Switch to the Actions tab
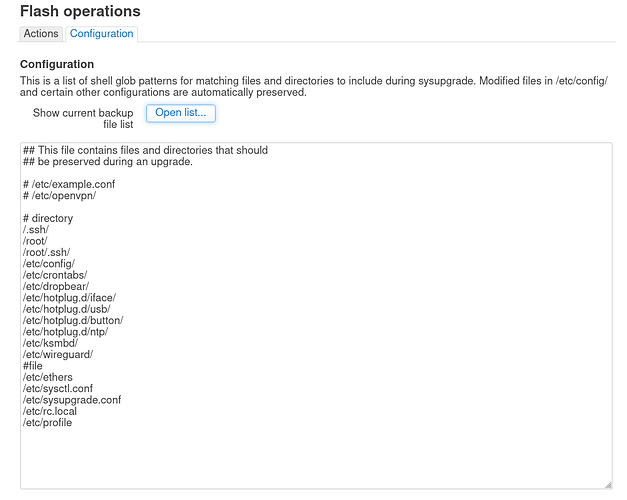The width and height of the screenshot is (627, 500). click(41, 34)
